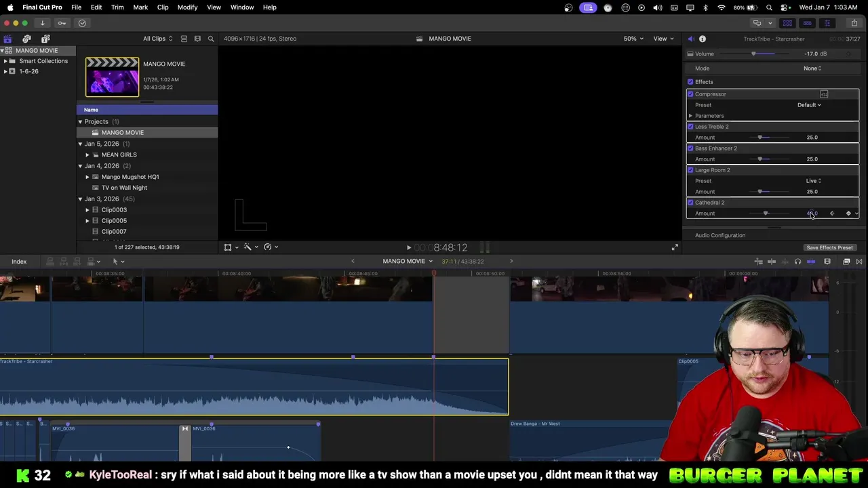Expand Compressor Parameters section
Screen dimensions: 868x488
pos(690,116)
